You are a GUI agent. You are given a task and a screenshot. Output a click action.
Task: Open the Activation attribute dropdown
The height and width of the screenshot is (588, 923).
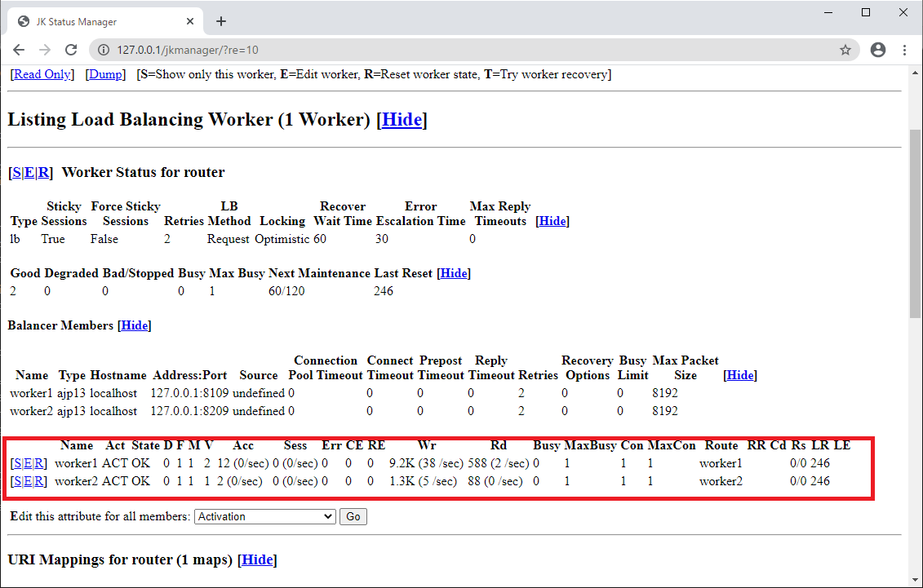coord(265,516)
